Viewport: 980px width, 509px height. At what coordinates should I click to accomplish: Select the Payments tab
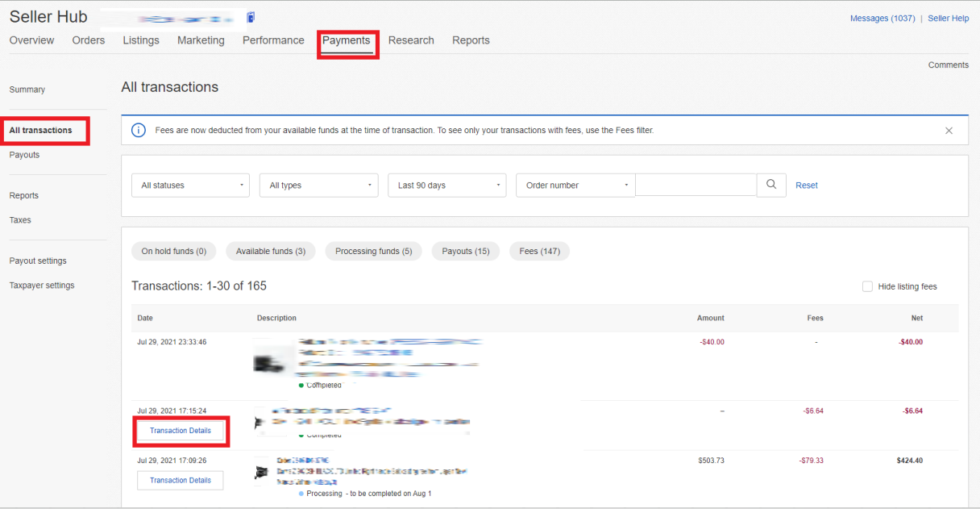click(347, 40)
